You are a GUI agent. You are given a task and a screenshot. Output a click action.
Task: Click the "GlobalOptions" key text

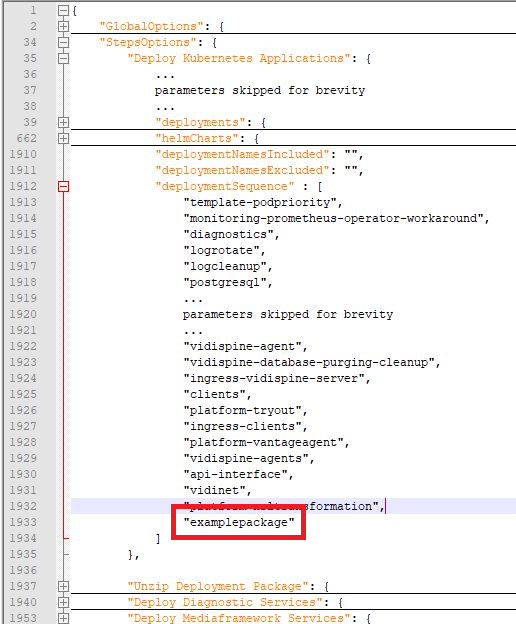[x=151, y=26]
